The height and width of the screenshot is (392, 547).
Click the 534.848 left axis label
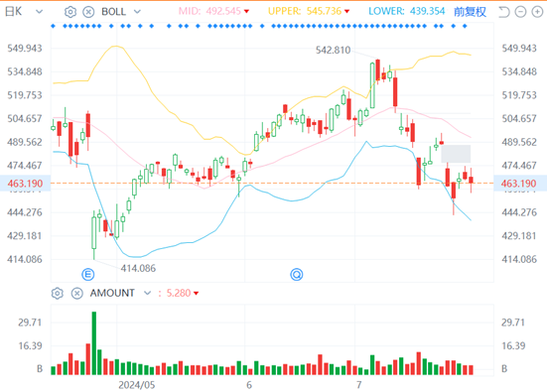(x=25, y=71)
